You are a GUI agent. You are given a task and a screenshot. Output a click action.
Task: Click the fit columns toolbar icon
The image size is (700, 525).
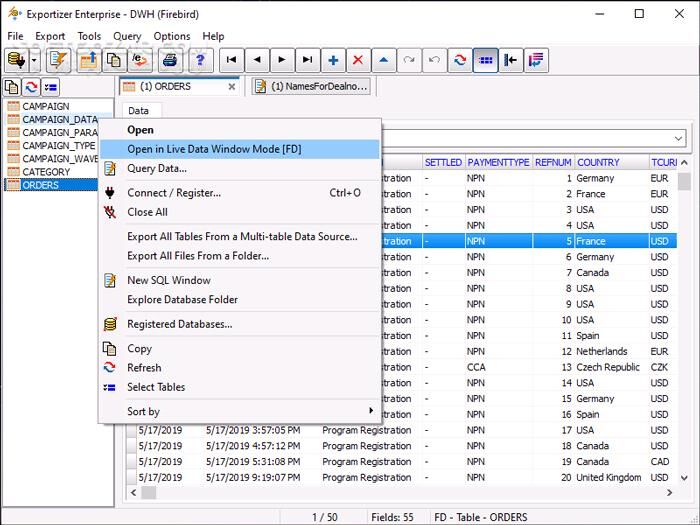[511, 60]
